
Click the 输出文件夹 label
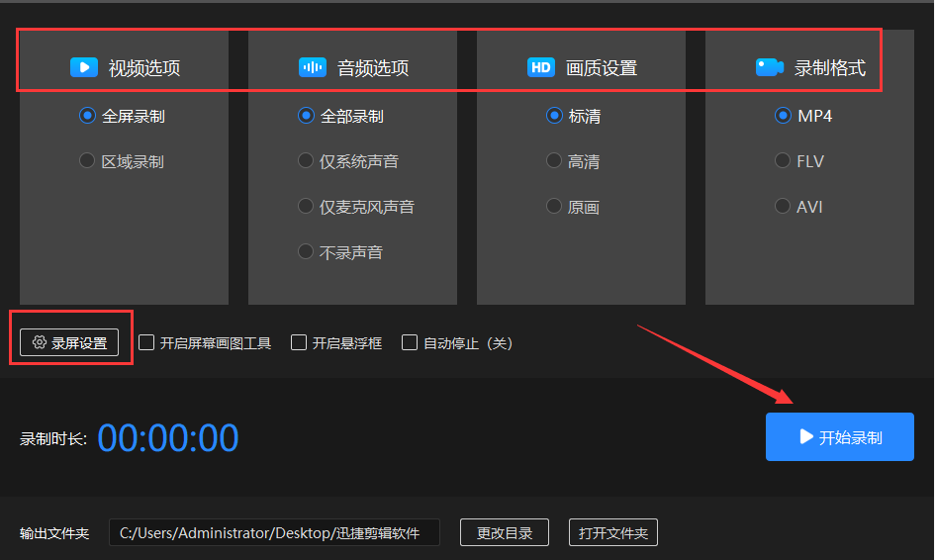[x=54, y=533]
